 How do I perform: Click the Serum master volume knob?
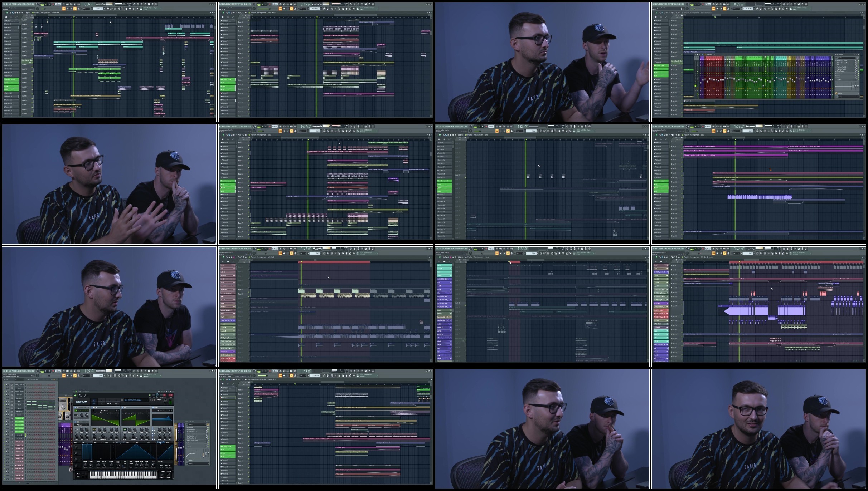(x=165, y=401)
